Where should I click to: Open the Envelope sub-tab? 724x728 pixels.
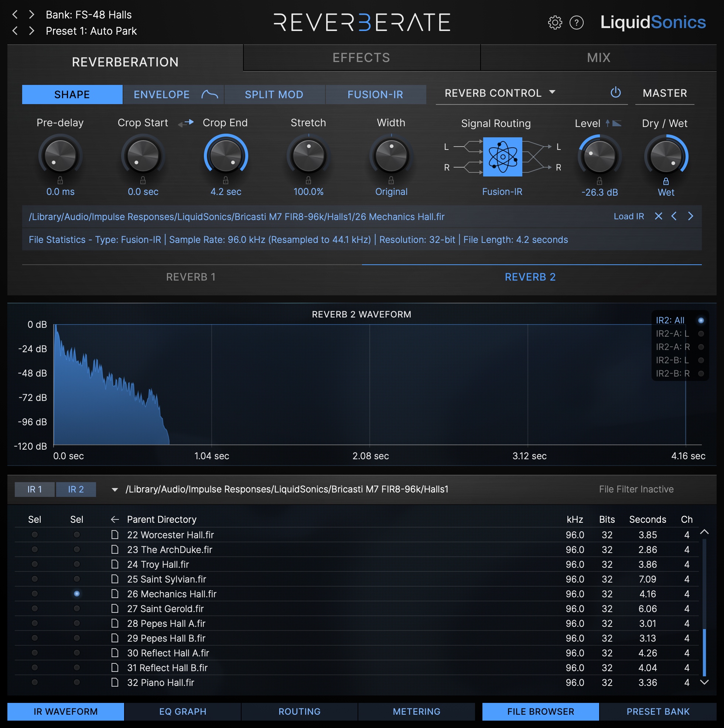click(174, 94)
